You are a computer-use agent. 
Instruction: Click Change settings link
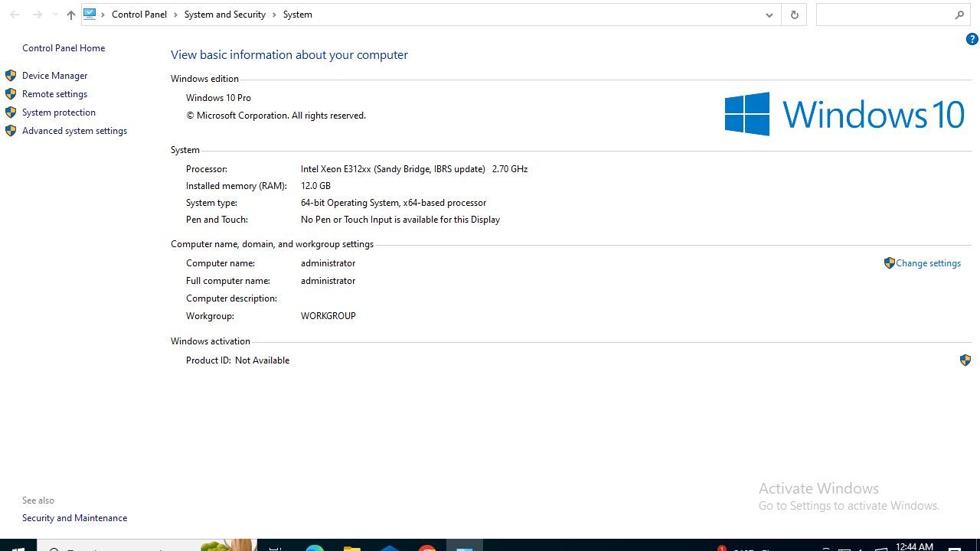click(928, 263)
